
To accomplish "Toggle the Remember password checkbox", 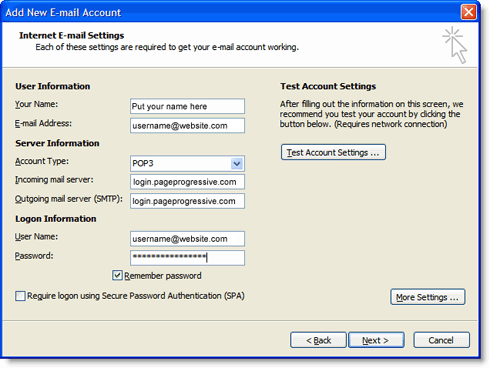I will [117, 275].
